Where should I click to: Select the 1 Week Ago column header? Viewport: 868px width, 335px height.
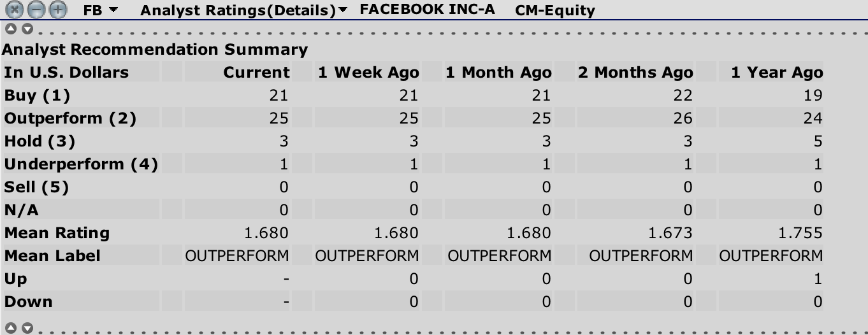pyautogui.click(x=368, y=72)
